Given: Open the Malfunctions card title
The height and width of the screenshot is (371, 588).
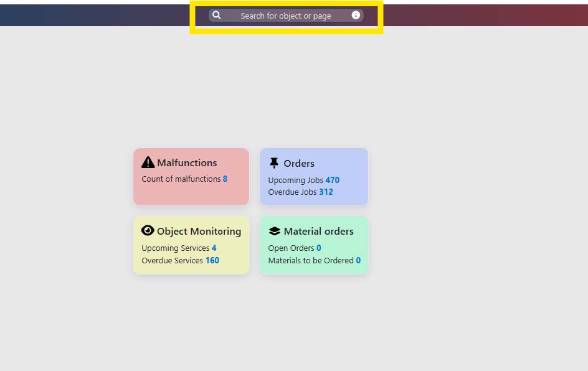Looking at the screenshot, I should [187, 163].
